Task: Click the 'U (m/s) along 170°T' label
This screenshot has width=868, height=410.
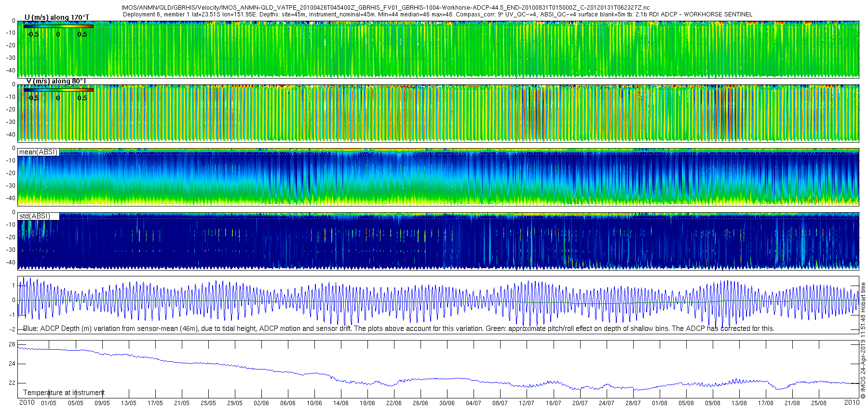Action: (57, 17)
